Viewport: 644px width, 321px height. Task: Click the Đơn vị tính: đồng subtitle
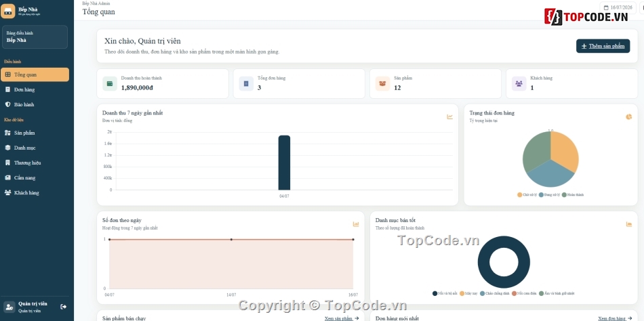coord(117,121)
